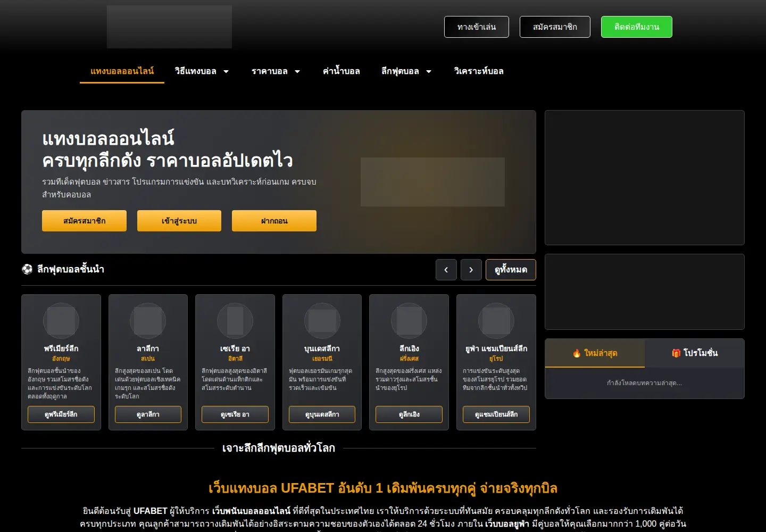This screenshot has width=766, height=532.
Task: Click the Bundesliga logo thumbnail
Action: click(x=322, y=321)
